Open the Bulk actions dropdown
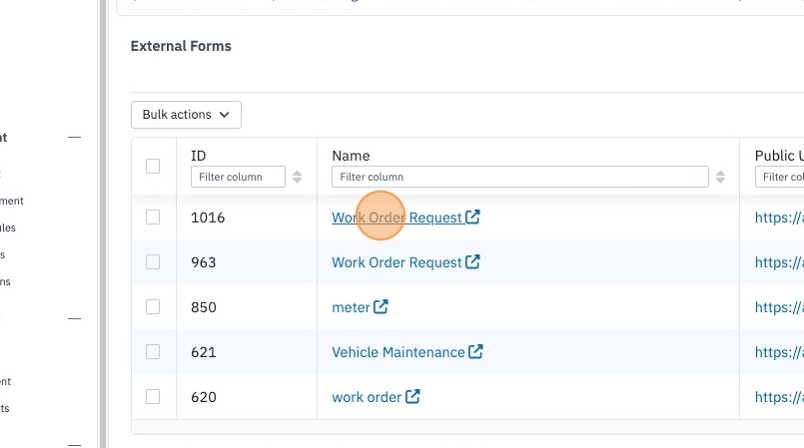 [x=186, y=115]
